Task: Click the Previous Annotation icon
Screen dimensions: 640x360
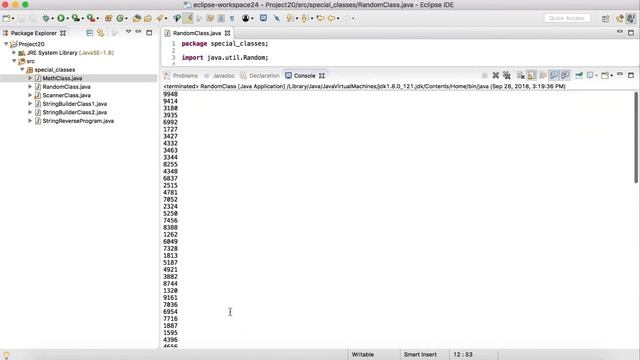Action: point(304,18)
